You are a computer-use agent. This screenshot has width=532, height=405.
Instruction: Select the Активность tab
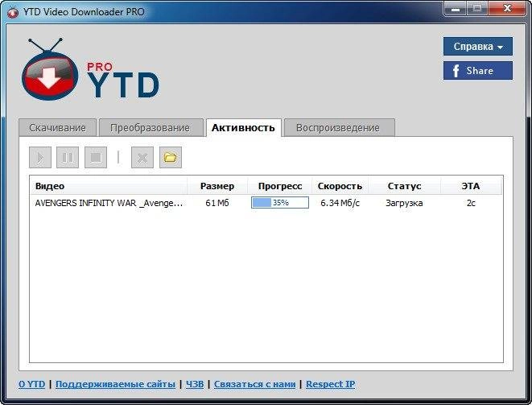click(243, 128)
